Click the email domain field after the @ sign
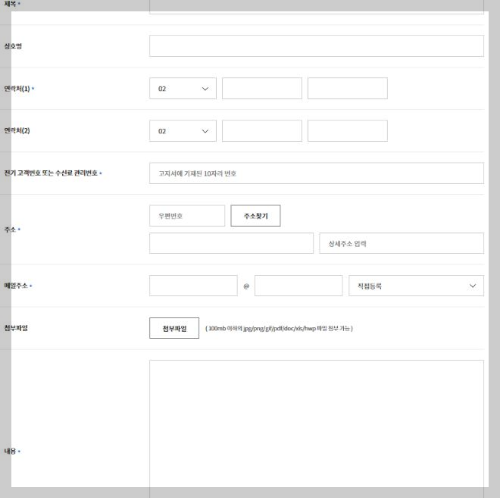The width and height of the screenshot is (500, 498). 298,286
